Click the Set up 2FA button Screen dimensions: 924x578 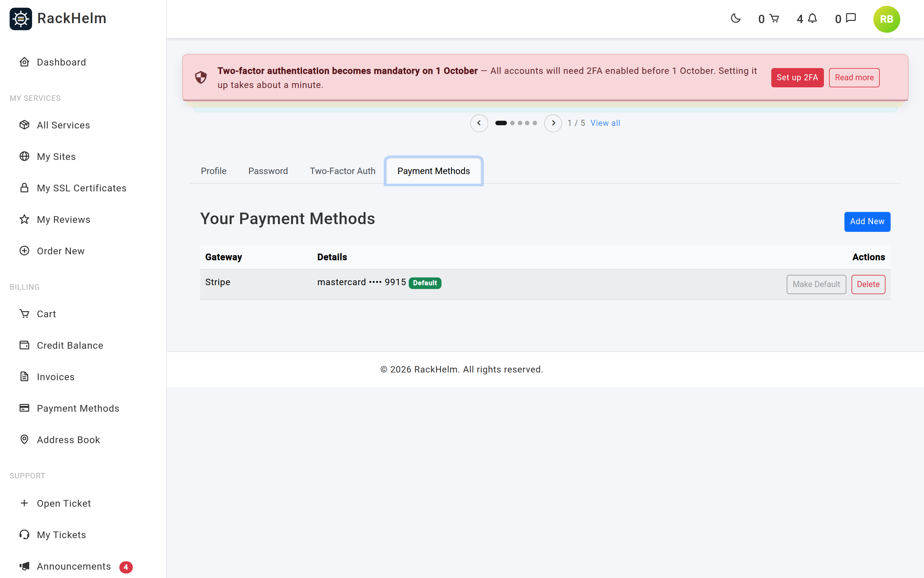point(797,78)
